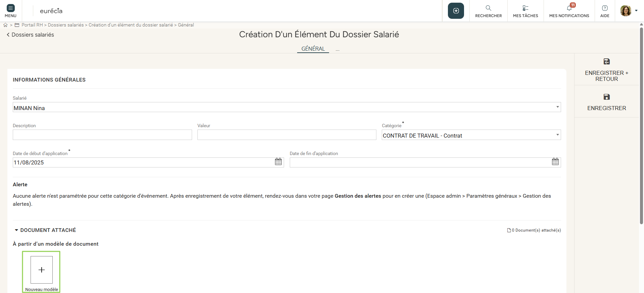Open Mes Tâches task list
Screen dimensions: 644x293
click(x=525, y=8)
